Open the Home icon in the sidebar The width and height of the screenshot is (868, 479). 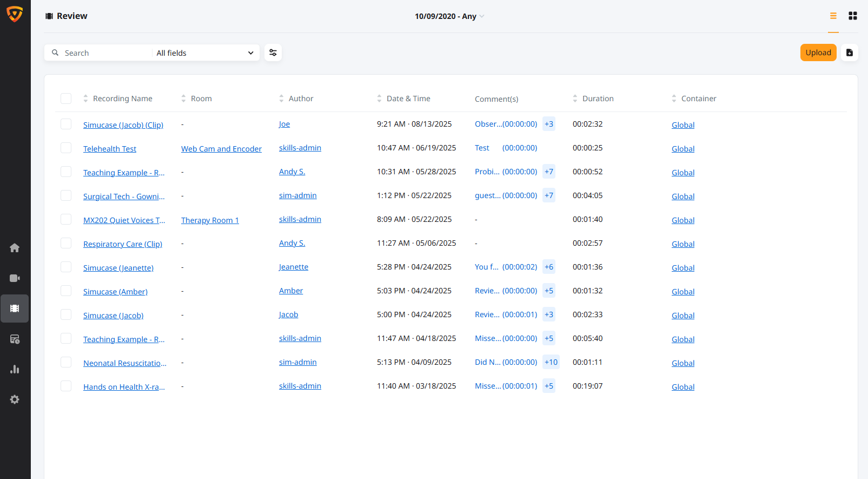click(x=15, y=248)
